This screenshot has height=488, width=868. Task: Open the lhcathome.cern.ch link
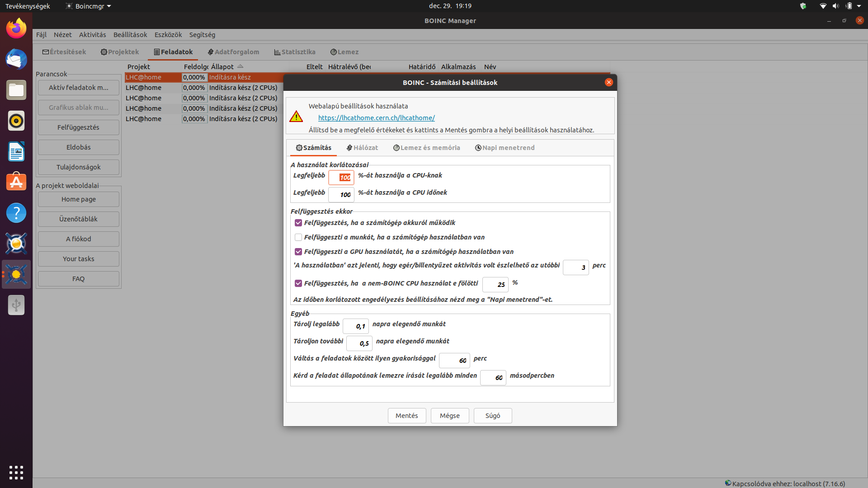[x=377, y=118]
